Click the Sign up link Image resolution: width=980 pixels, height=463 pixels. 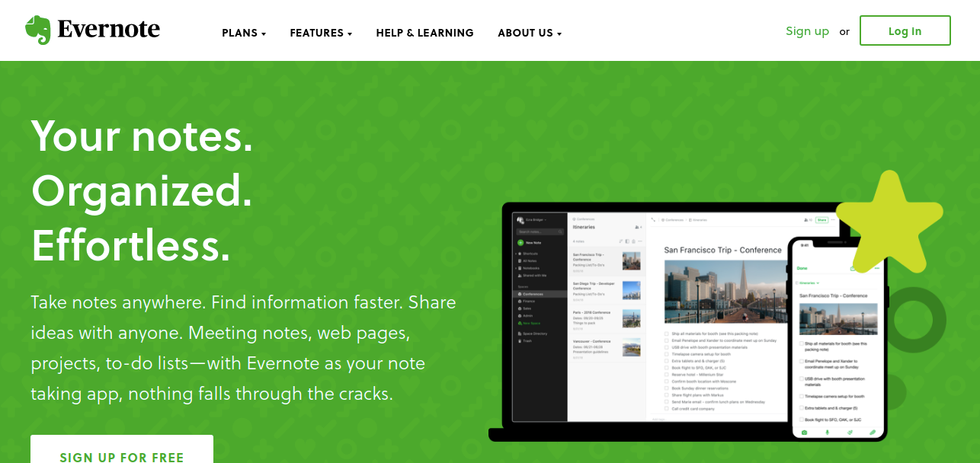[x=807, y=31]
